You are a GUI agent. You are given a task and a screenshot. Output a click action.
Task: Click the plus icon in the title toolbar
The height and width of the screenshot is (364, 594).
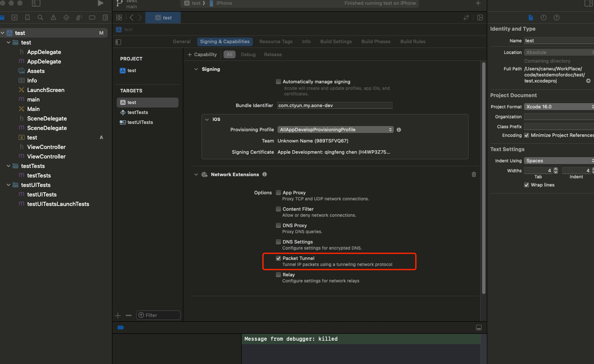tap(478, 3)
